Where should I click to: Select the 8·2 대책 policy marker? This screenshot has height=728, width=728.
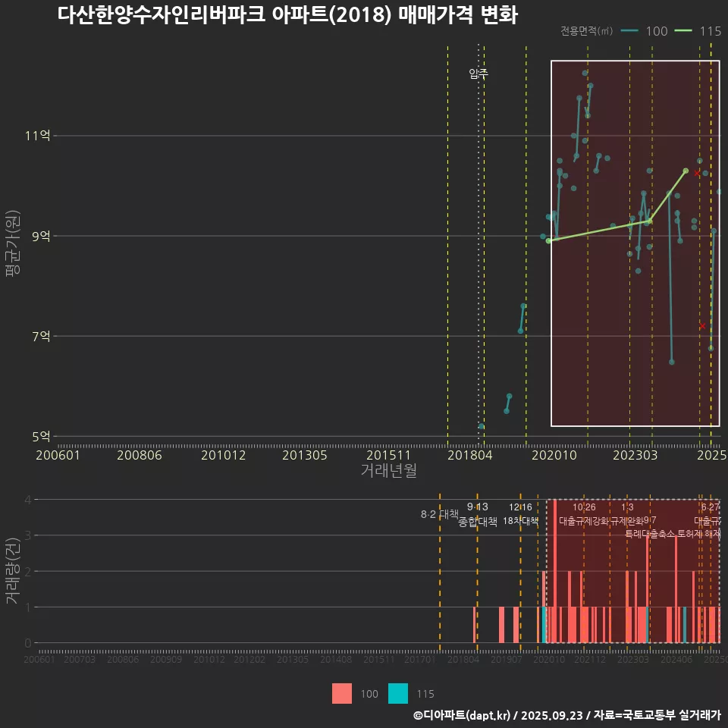coord(440,514)
